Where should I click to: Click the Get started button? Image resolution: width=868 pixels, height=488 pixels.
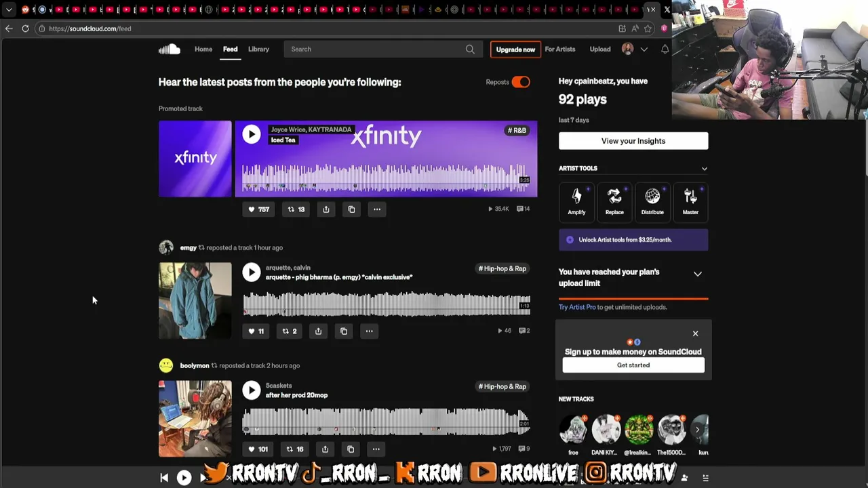click(633, 365)
